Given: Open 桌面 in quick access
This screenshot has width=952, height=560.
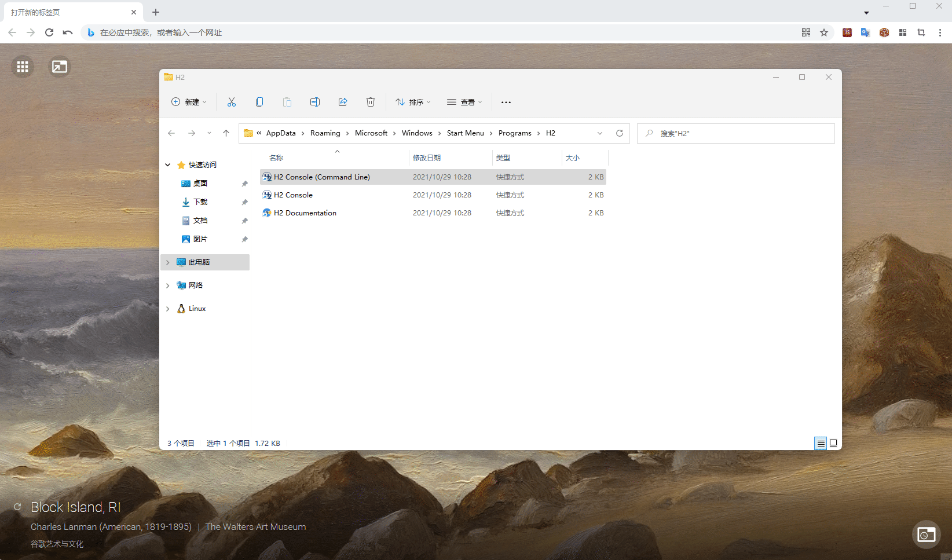Looking at the screenshot, I should pyautogui.click(x=200, y=184).
